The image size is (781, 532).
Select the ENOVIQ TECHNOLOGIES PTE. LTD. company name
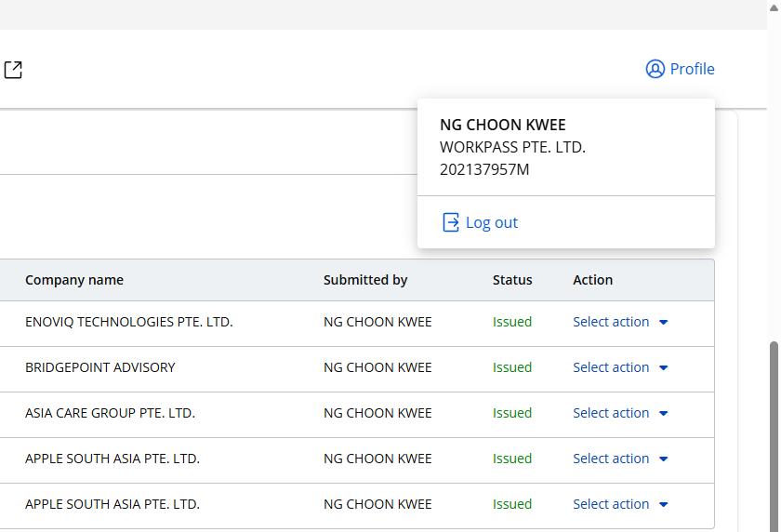pos(128,322)
